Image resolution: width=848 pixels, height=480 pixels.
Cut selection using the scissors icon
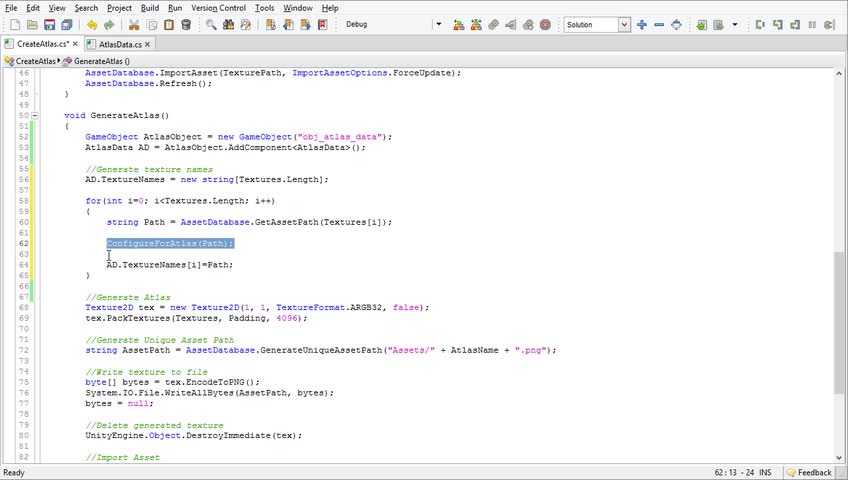coord(134,25)
